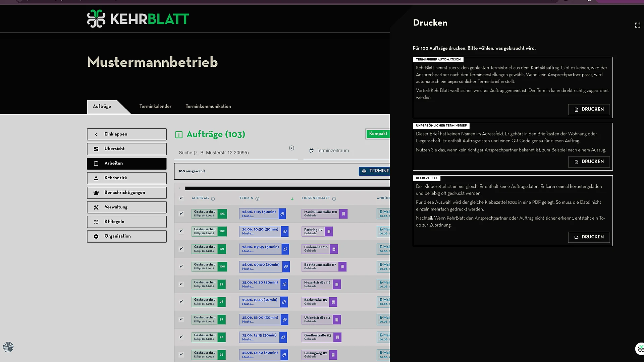644x362 pixels.
Task: Open link icon for 25.06. 15:45 appointment
Action: pyautogui.click(x=284, y=302)
